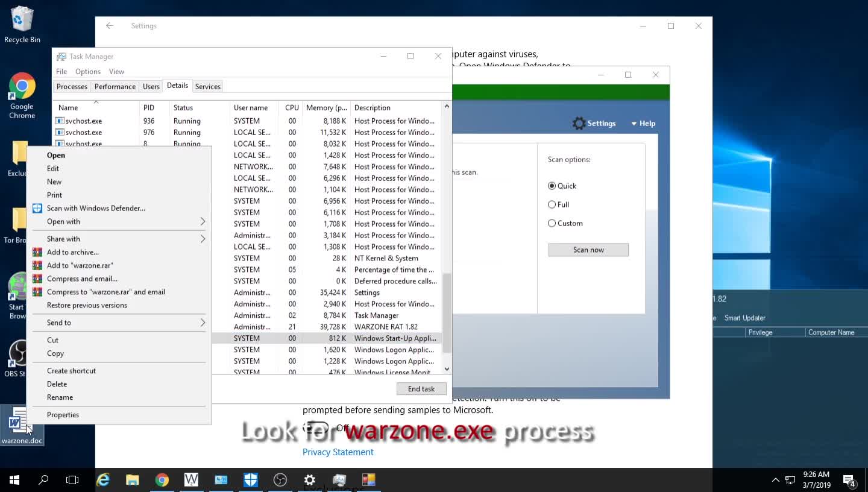Switch to the Services tab

pos(208,87)
